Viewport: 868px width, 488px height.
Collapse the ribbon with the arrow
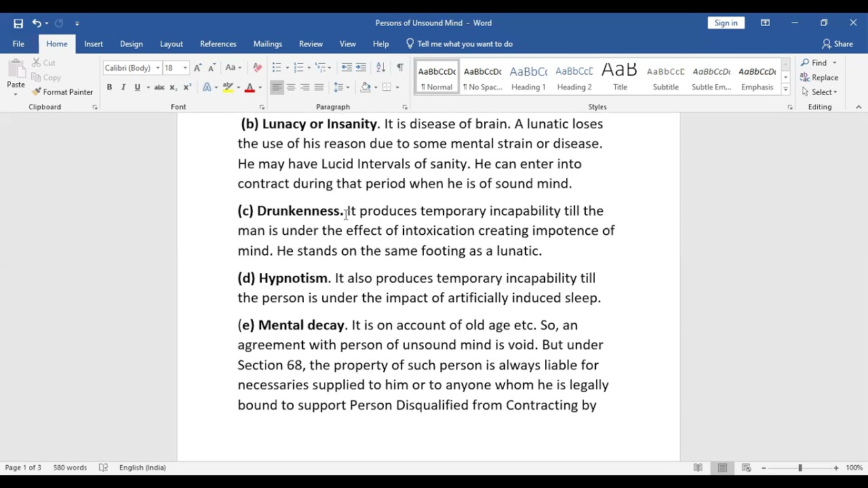859,107
